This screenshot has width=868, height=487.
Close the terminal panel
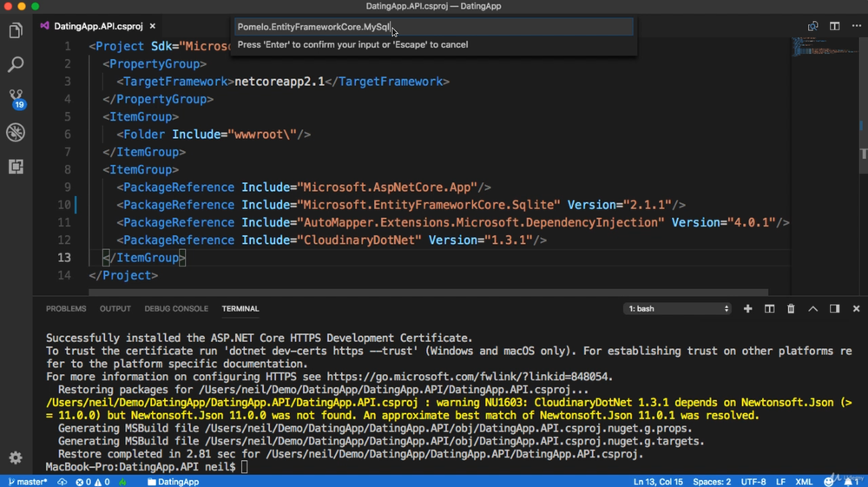[857, 309]
